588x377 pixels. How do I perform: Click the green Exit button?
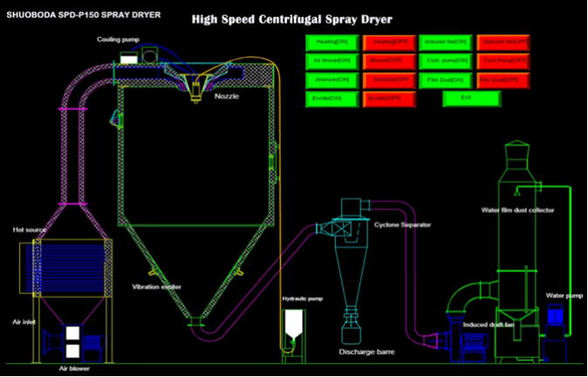(x=472, y=99)
